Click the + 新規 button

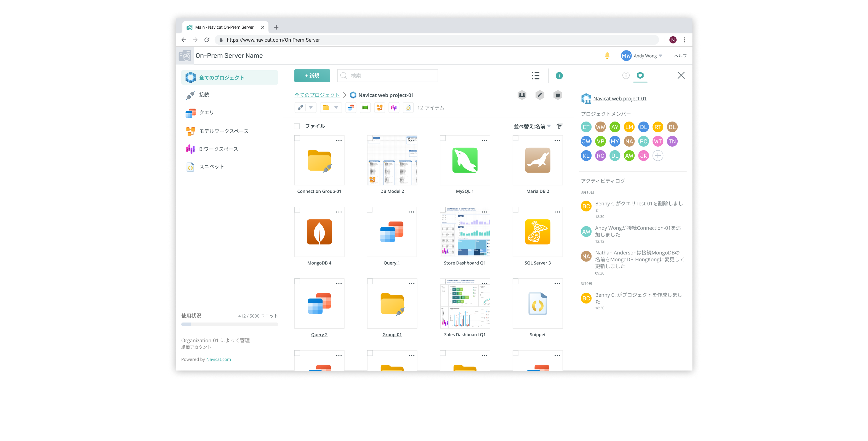[x=312, y=76]
